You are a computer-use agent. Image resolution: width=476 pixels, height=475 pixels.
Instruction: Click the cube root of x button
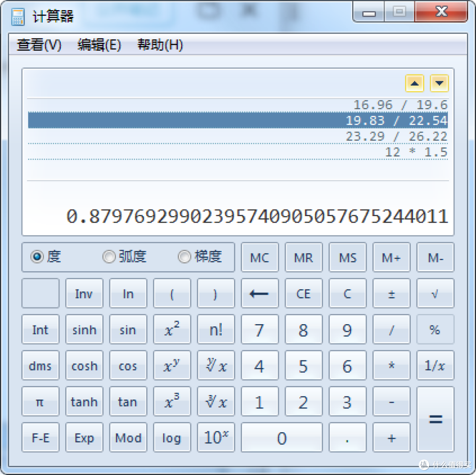click(216, 401)
